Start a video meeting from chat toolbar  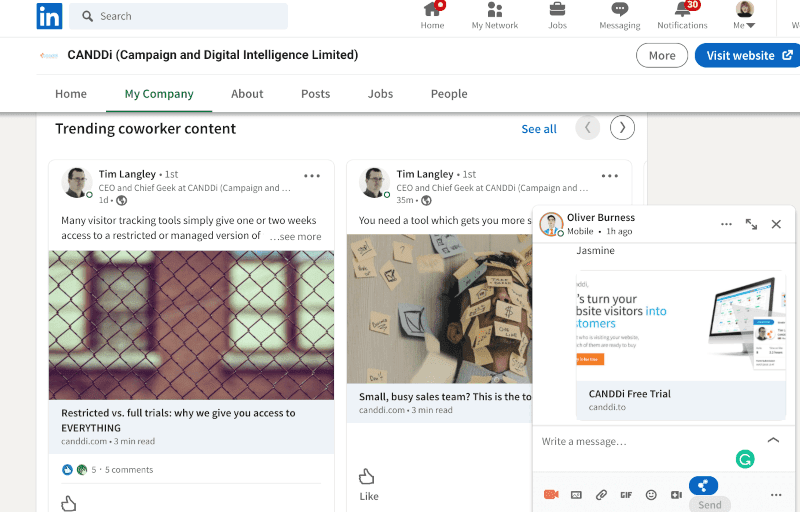[676, 495]
